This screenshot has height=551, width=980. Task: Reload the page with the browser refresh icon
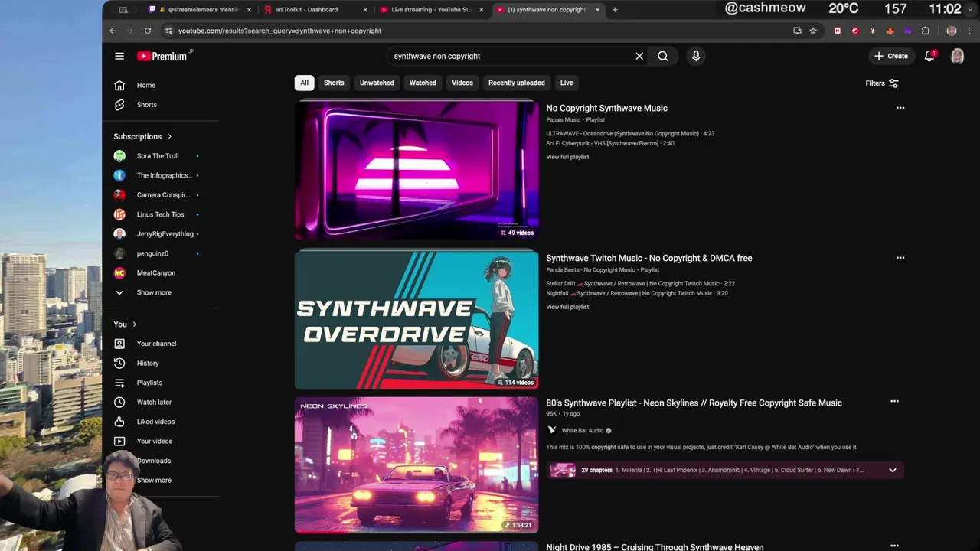(x=148, y=31)
